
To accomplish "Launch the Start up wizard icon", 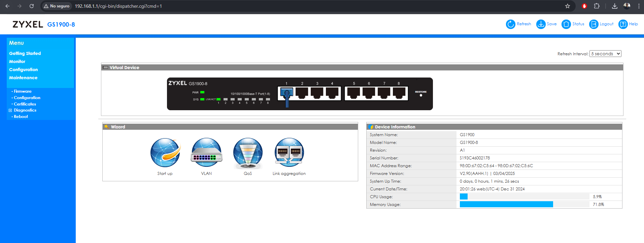I will tap(165, 153).
